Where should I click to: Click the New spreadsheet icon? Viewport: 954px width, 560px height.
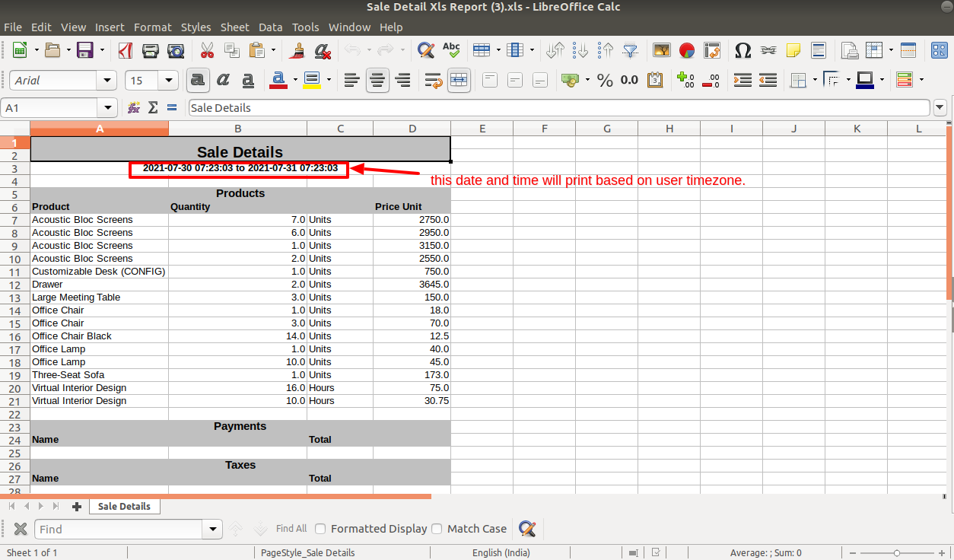tap(20, 51)
